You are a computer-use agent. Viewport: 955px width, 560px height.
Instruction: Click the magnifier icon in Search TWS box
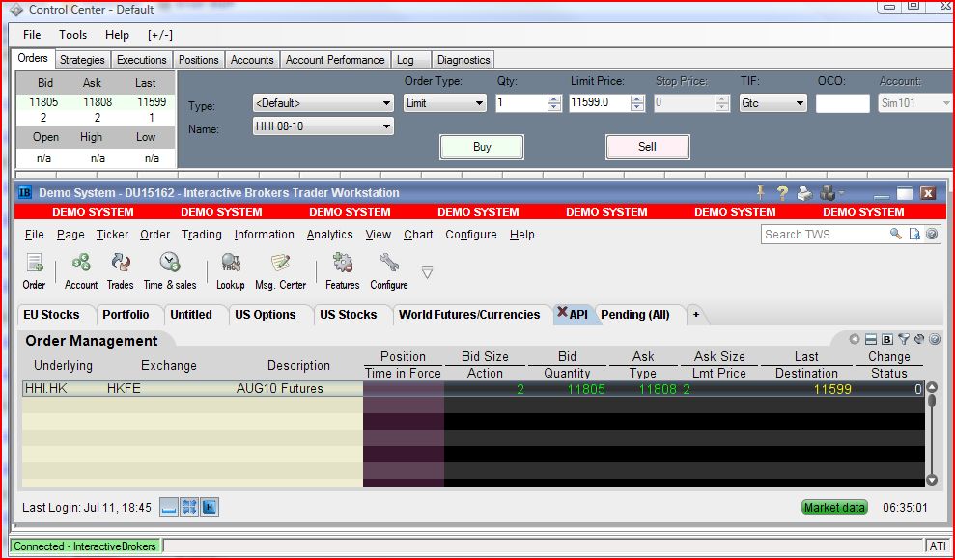(895, 234)
